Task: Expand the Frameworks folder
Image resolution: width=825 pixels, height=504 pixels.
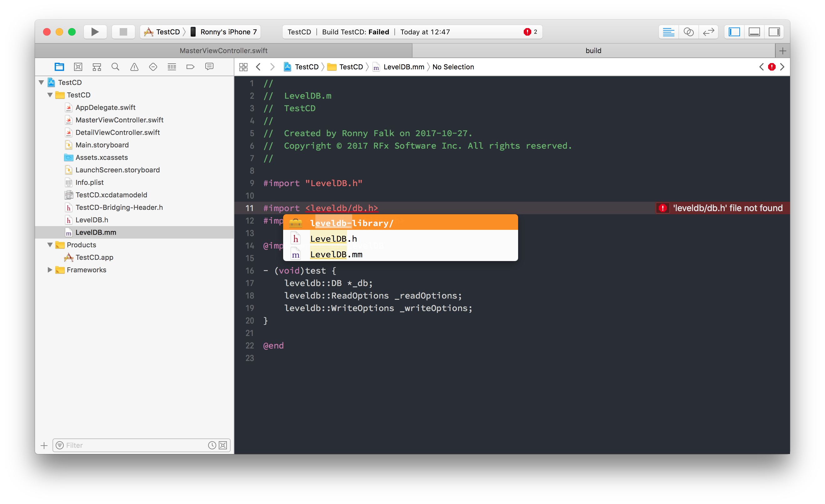Action: 50,270
